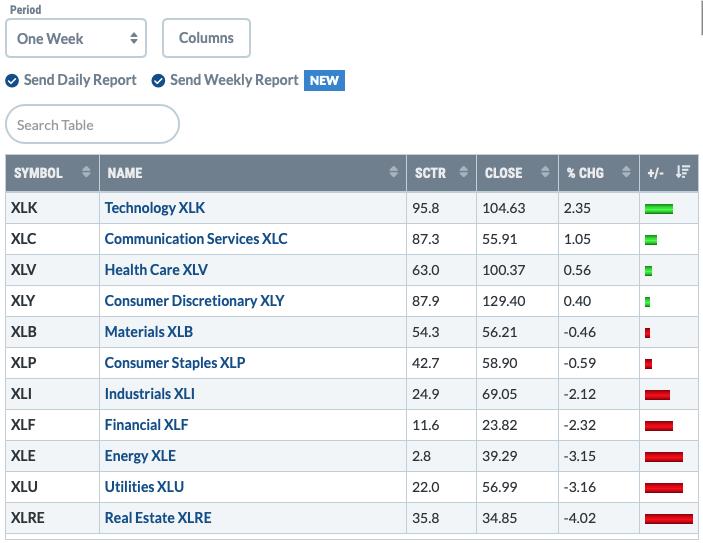Open Consumer Discretionary XLY link
The width and height of the screenshot is (703, 543).
(194, 301)
